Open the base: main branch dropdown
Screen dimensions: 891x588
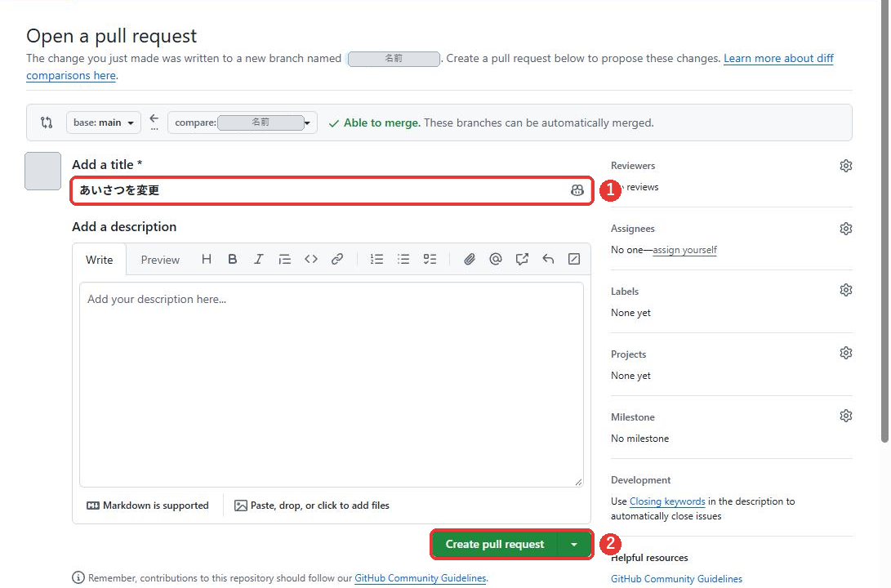(x=104, y=122)
